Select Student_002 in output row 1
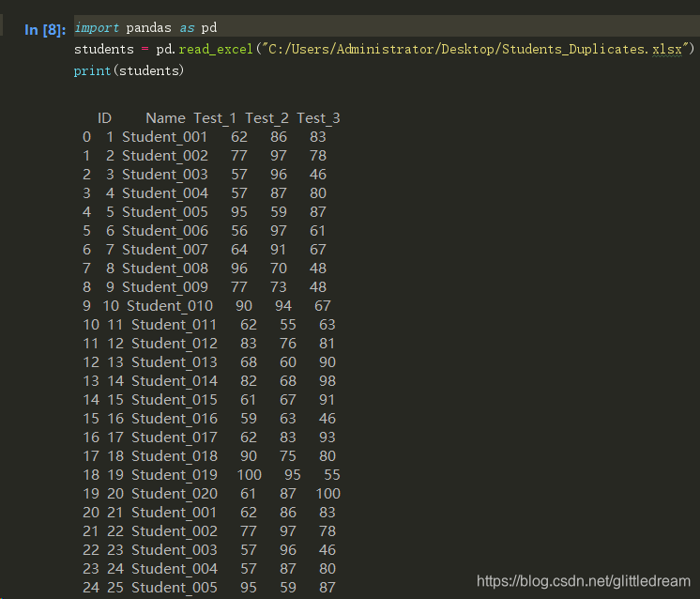This screenshot has height=599, width=700. pos(165,156)
